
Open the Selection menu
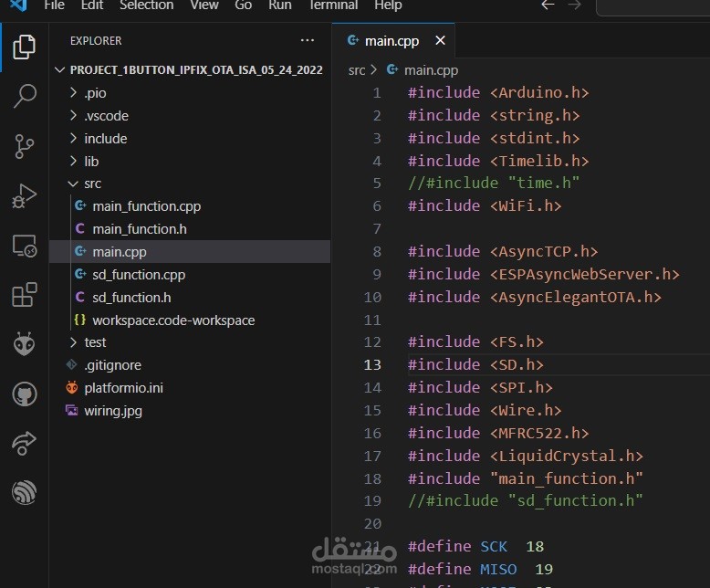[x=146, y=5]
